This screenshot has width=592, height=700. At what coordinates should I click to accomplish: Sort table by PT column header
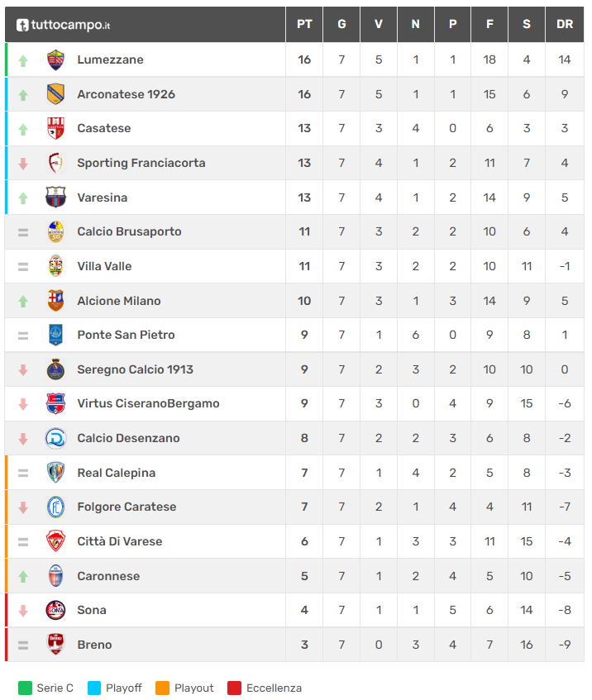tap(304, 25)
